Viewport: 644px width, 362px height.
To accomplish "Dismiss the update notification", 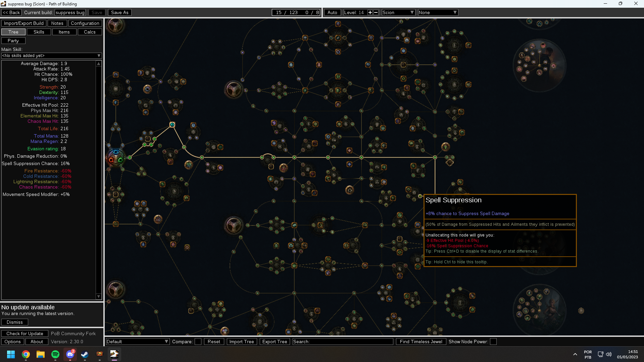I will [x=15, y=322].
